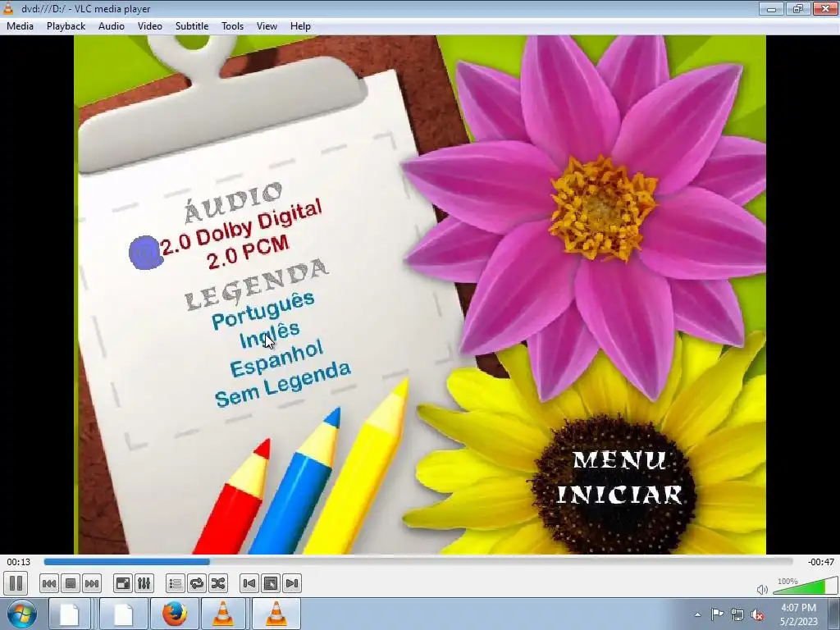
Task: Choose Inglês subtitles
Action: pos(269,335)
